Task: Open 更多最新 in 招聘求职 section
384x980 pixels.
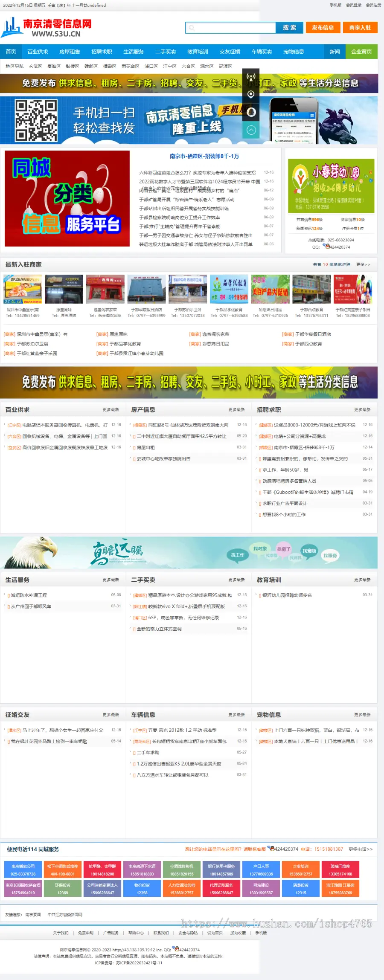Action: pos(363,409)
